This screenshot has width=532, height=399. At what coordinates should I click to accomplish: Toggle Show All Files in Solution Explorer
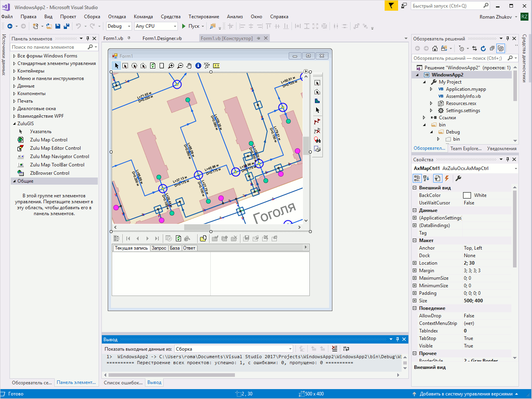501,48
